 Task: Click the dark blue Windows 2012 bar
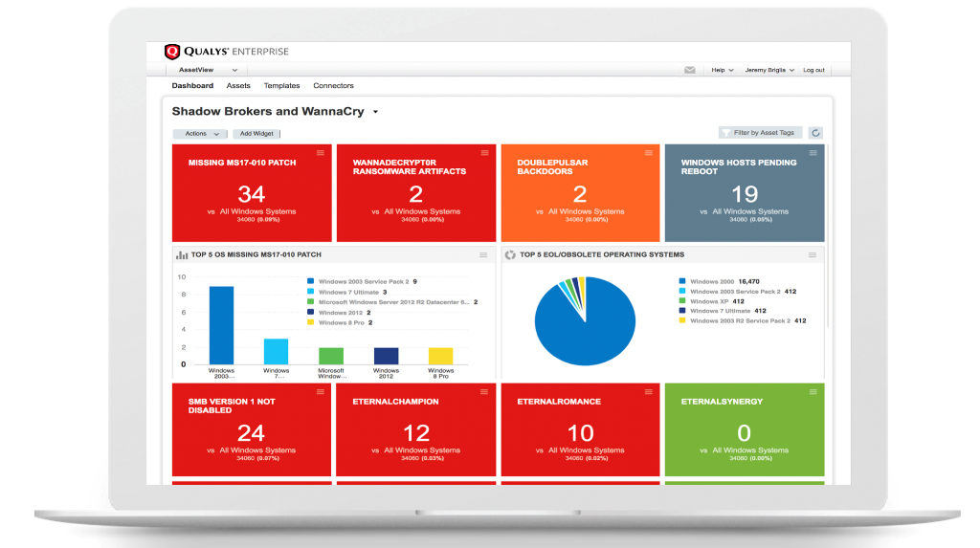point(386,356)
